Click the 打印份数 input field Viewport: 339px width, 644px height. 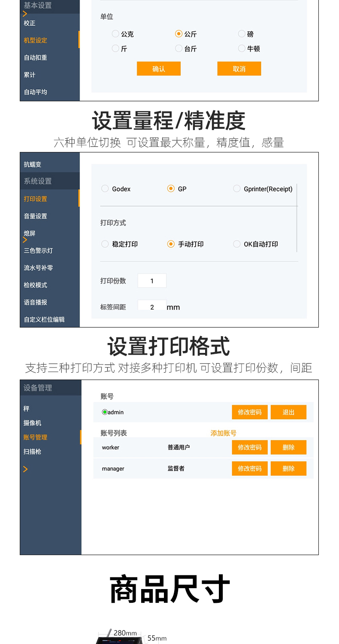point(152,281)
